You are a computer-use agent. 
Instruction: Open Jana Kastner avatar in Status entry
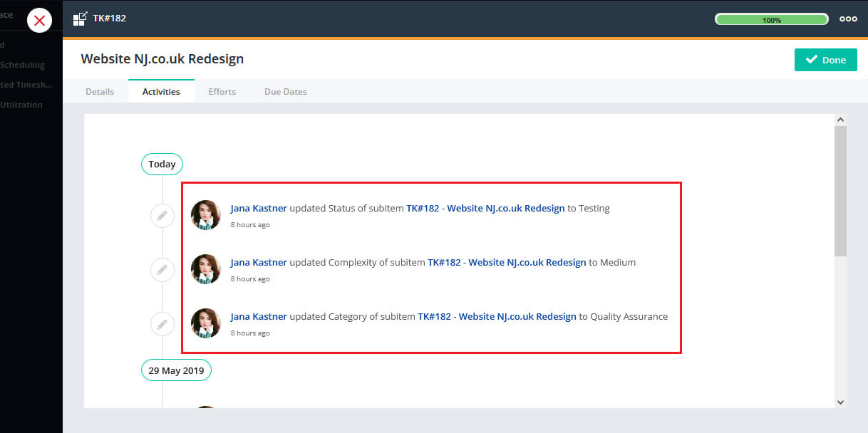coord(206,215)
